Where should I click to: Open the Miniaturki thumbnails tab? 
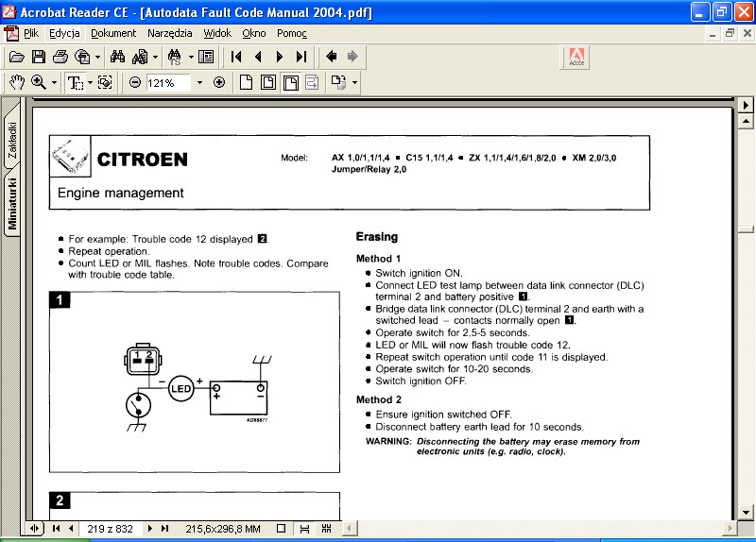click(12, 203)
